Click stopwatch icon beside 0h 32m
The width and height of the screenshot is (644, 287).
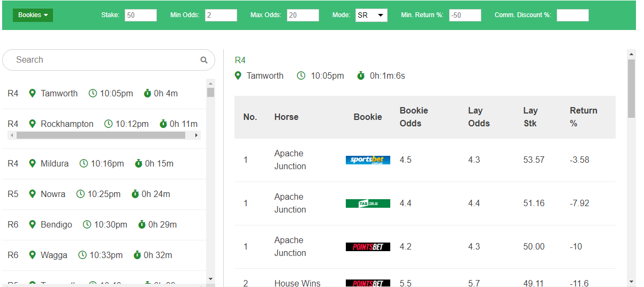[x=137, y=255]
